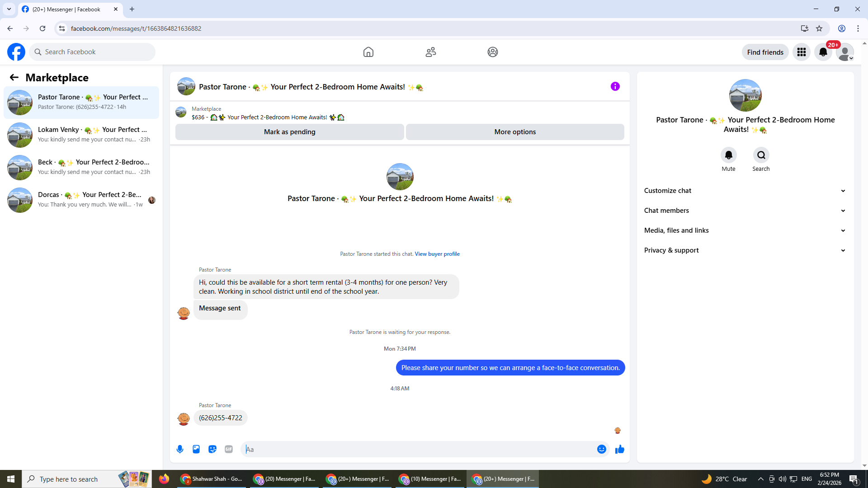Open the sticker picker icon
868x488 pixels.
point(212,449)
